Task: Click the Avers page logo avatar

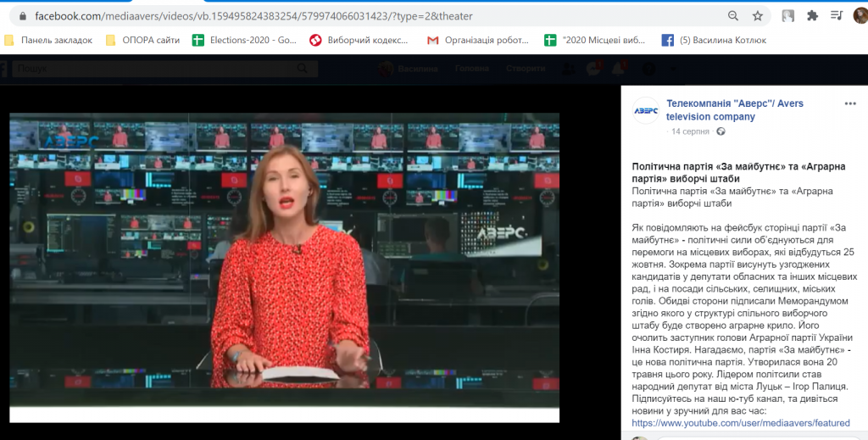Action: click(x=646, y=110)
